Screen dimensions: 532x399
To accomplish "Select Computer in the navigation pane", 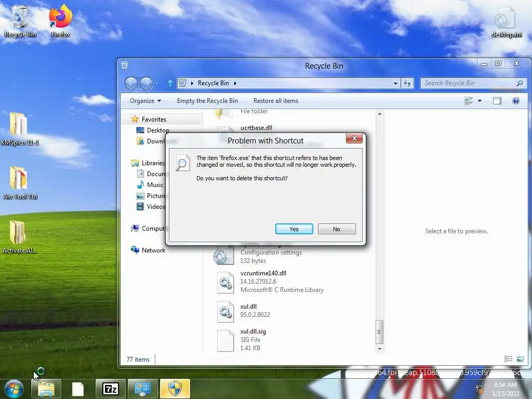I will coord(148,229).
